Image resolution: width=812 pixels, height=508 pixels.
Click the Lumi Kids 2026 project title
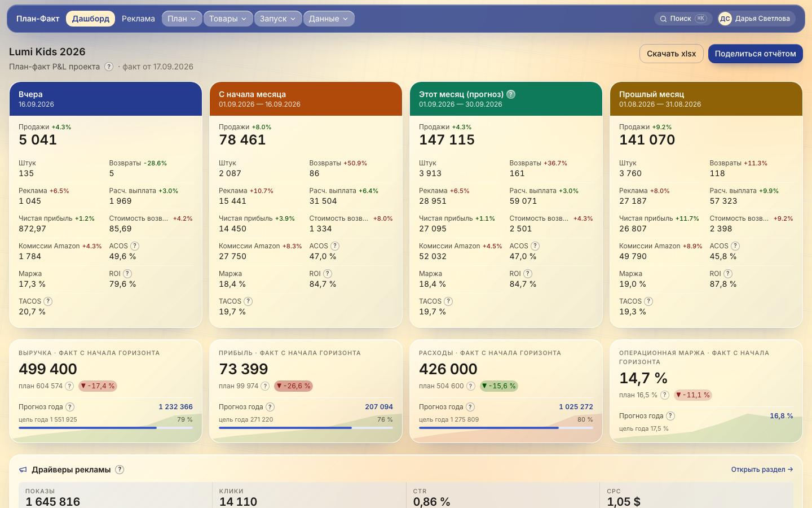47,52
